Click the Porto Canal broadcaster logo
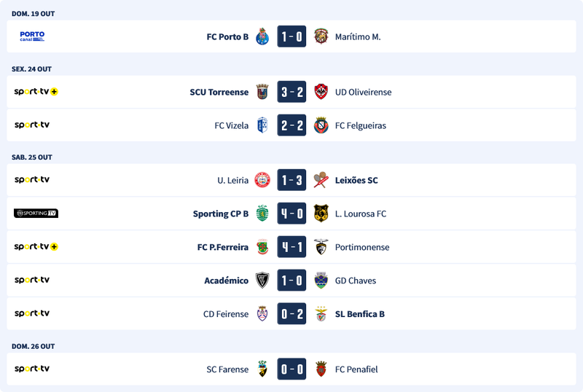 point(32,36)
